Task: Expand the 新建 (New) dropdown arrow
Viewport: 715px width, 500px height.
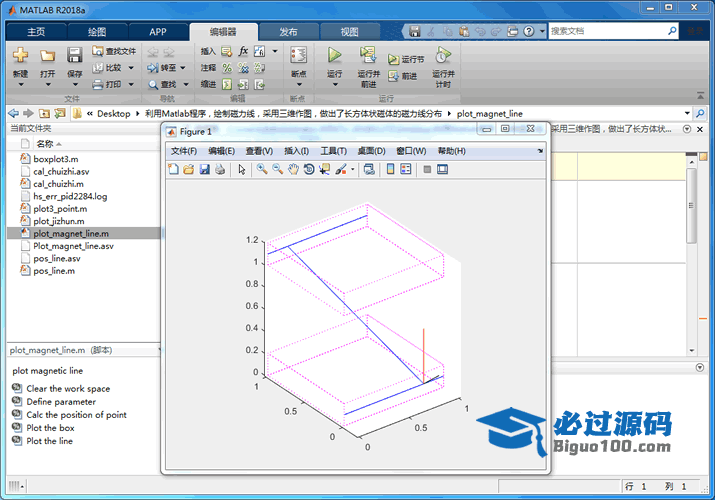Action: point(21,84)
